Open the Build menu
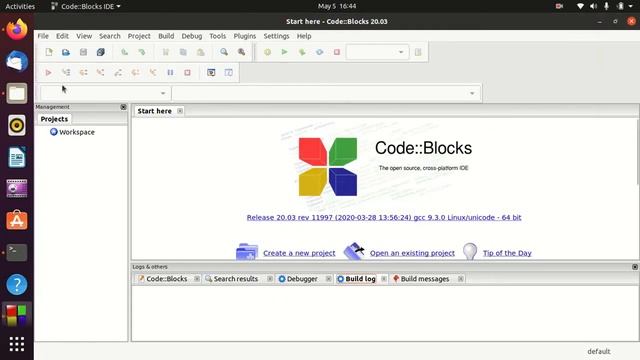This screenshot has height=360, width=640. pyautogui.click(x=166, y=36)
